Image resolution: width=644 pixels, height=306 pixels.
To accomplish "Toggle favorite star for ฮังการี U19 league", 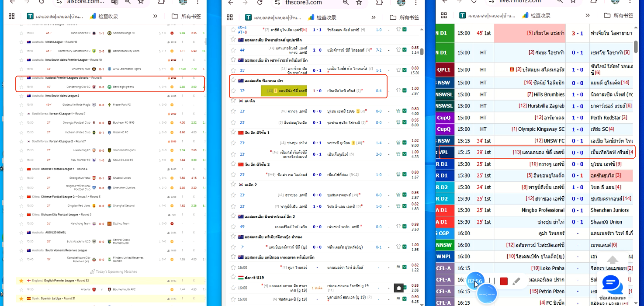I will coord(233,277).
